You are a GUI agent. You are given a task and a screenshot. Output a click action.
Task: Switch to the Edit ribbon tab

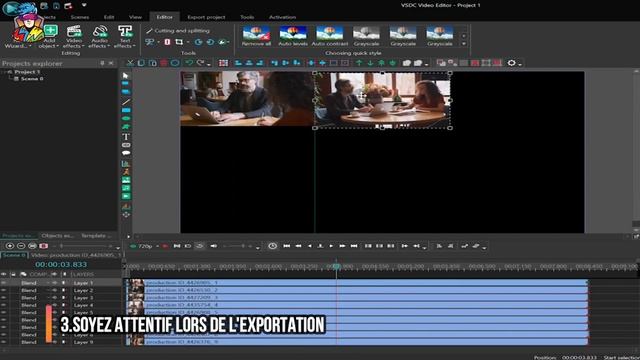(109, 17)
